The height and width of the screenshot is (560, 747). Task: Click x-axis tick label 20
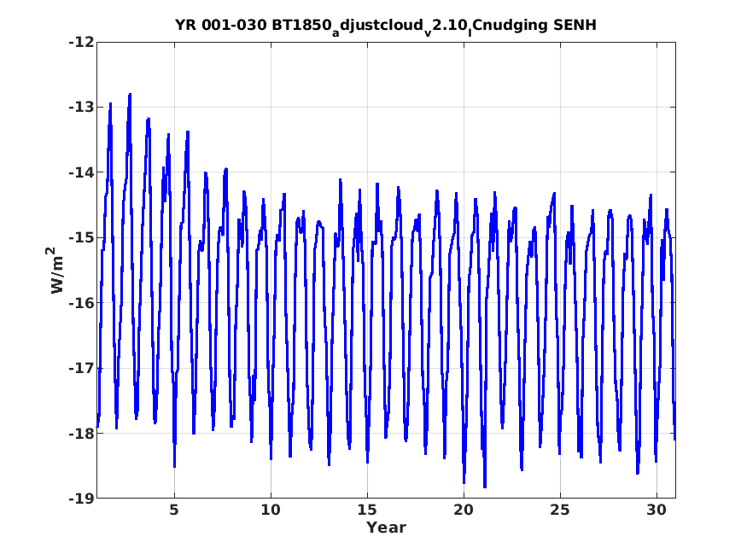point(464,510)
